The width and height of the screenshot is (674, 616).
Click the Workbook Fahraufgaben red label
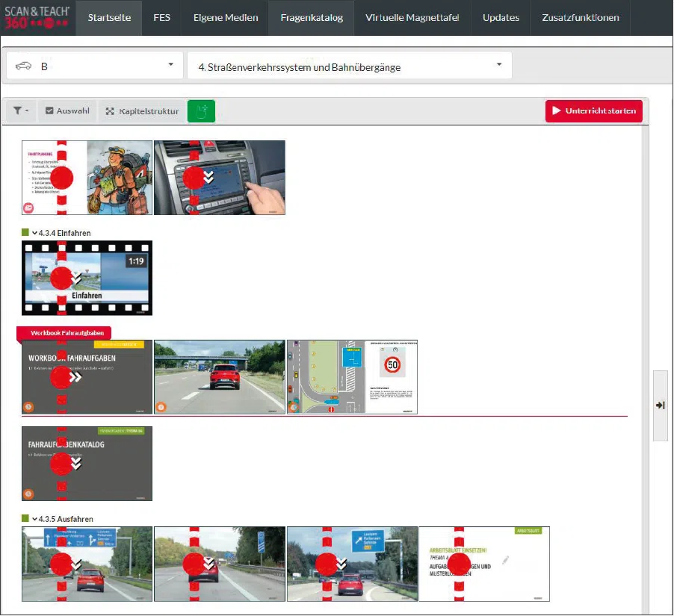click(x=67, y=332)
